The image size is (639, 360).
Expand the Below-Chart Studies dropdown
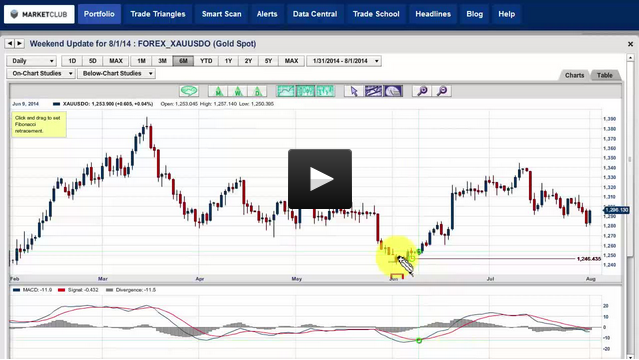(117, 73)
